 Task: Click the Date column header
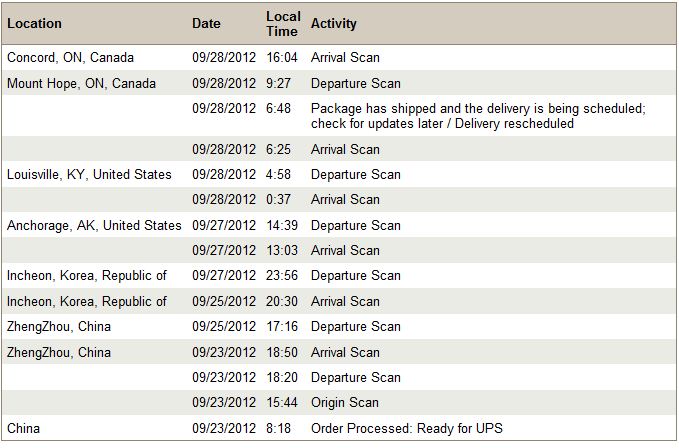(206, 23)
